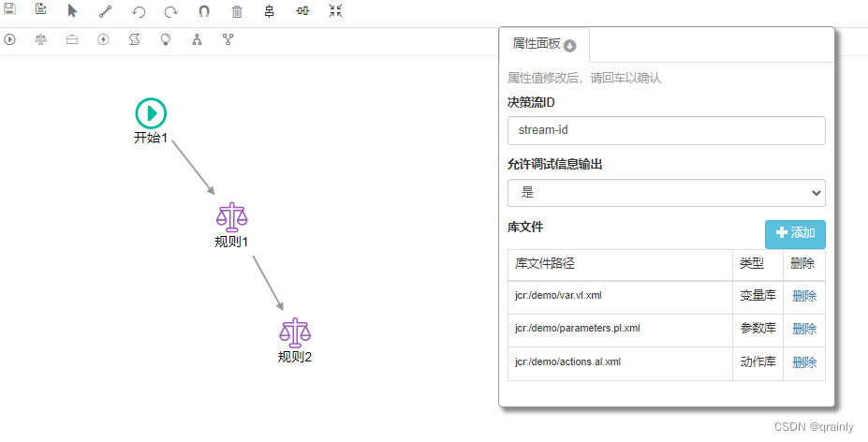868x442 pixels.
Task: Click the trash delete icon
Action: coord(237,11)
